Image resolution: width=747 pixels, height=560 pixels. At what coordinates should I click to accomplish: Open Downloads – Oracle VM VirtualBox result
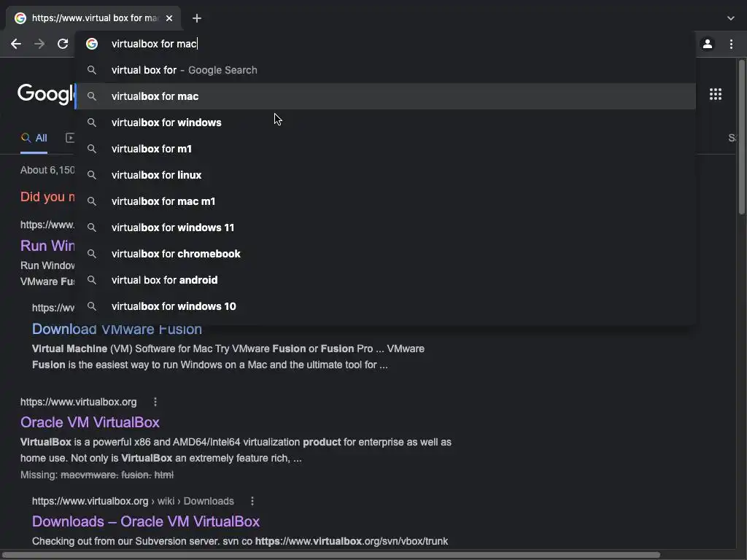[146, 521]
